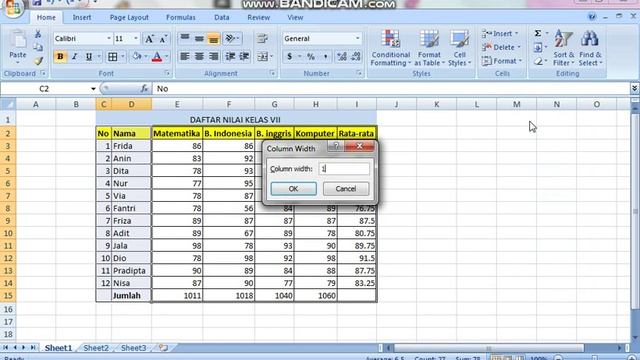
Task: Click the Excel Help icon in ribbon
Action: tap(592, 17)
